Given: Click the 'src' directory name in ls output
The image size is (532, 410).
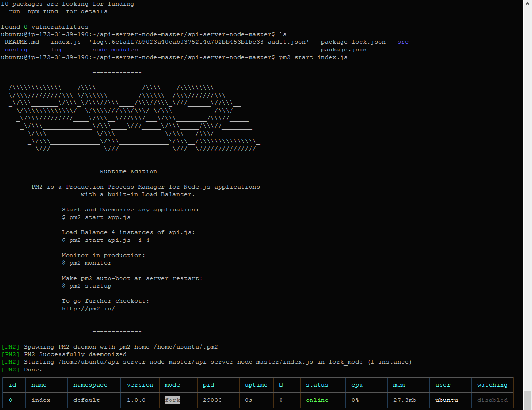Looking at the screenshot, I should click(x=403, y=42).
